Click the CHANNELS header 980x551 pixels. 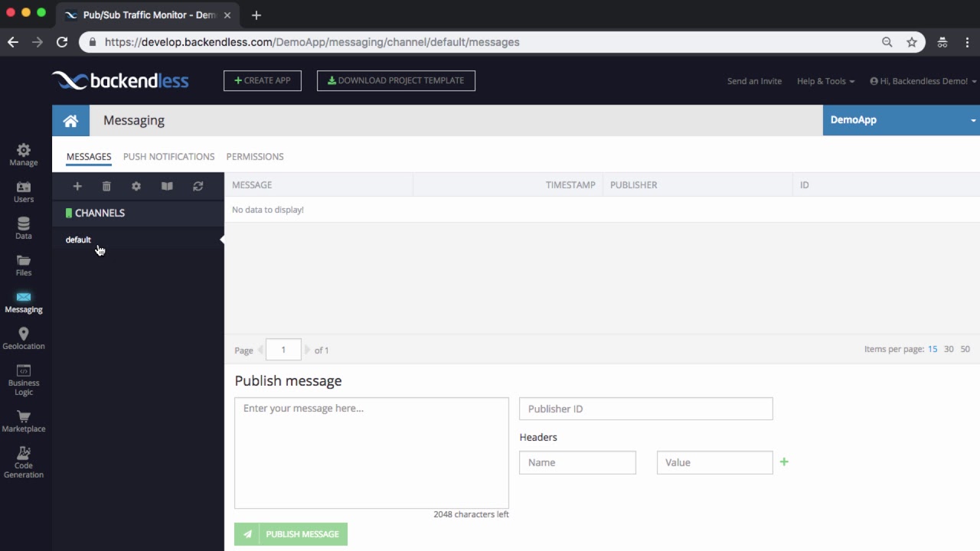pyautogui.click(x=138, y=213)
